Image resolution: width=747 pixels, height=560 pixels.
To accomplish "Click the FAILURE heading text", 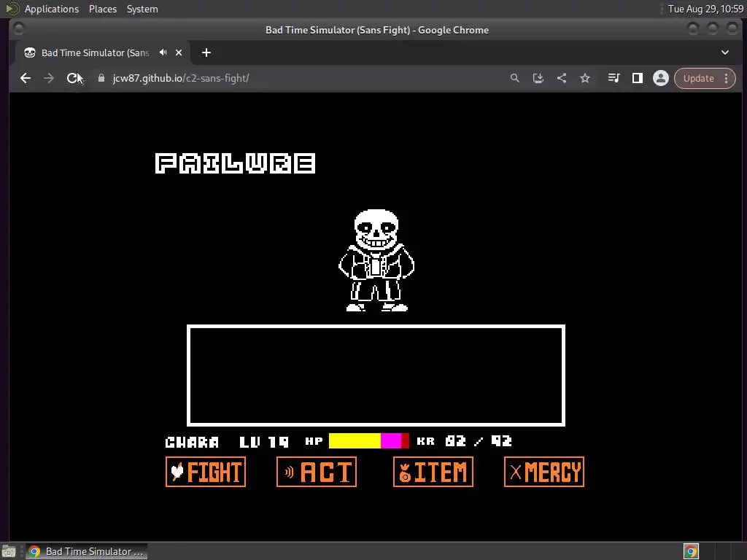I will pos(236,163).
